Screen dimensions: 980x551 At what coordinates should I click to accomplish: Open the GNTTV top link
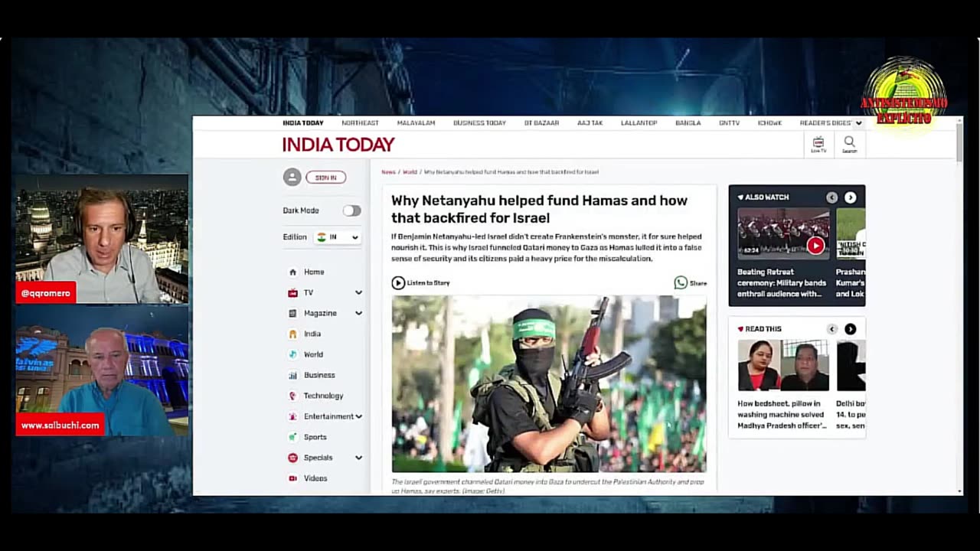tap(729, 123)
